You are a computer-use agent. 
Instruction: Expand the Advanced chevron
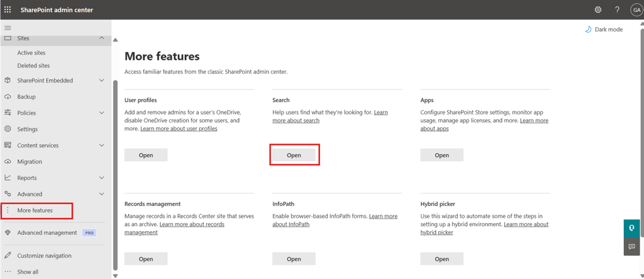(x=102, y=194)
